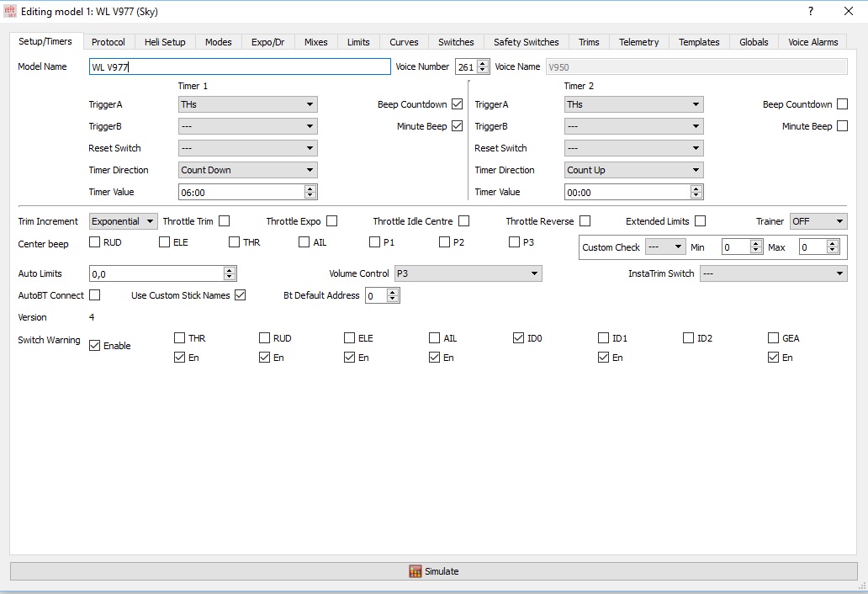Open the Trims tab
The height and width of the screenshot is (594, 868).
coord(589,42)
